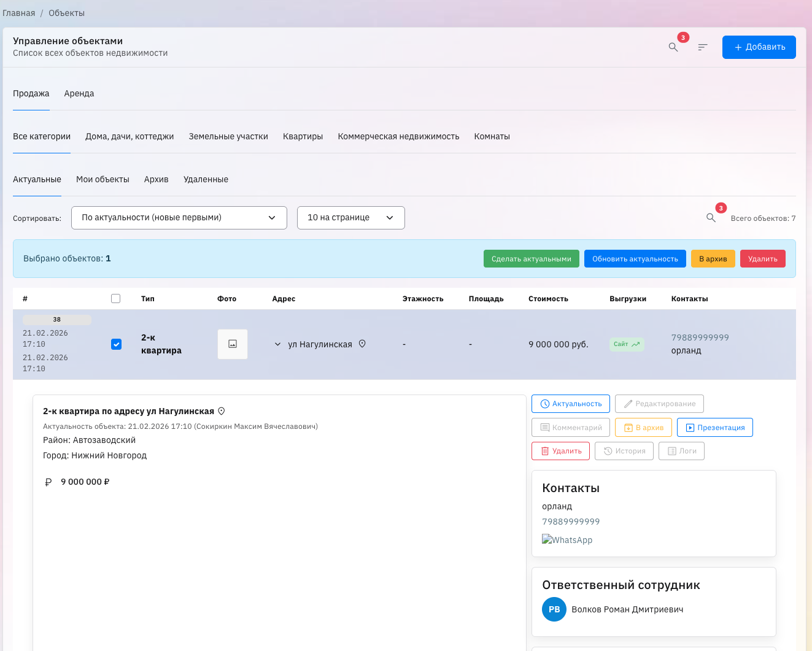The image size is (812, 651).
Task: Uncheck the selected property row checkbox
Action: (x=116, y=344)
